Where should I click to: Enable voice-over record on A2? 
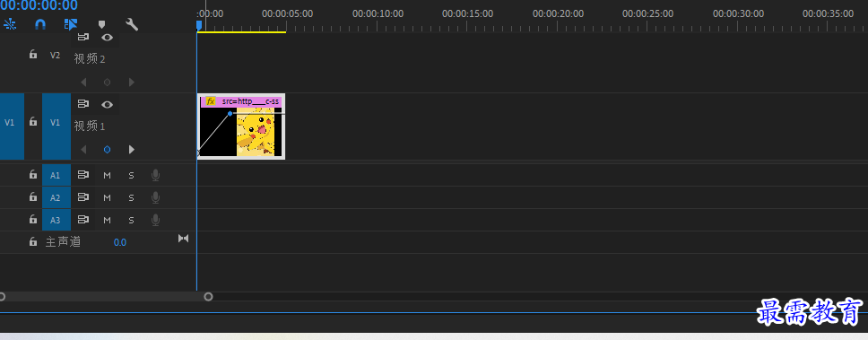[155, 197]
